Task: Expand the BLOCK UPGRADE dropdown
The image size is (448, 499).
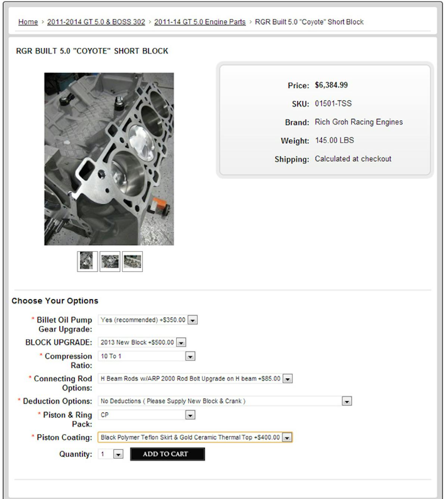Action: 142,342
